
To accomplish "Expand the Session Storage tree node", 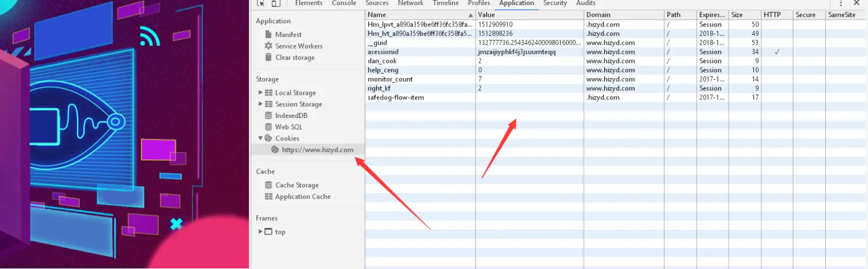I will point(260,104).
